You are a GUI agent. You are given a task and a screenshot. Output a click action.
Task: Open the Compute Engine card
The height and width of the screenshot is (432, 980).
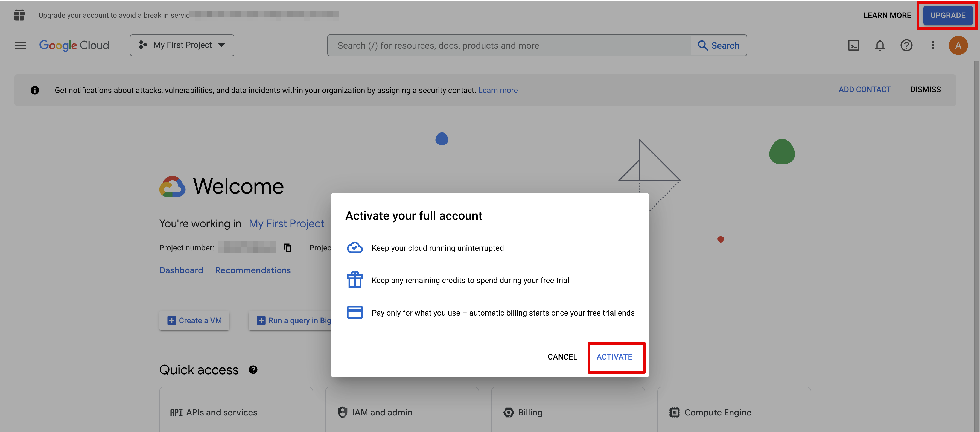734,410
